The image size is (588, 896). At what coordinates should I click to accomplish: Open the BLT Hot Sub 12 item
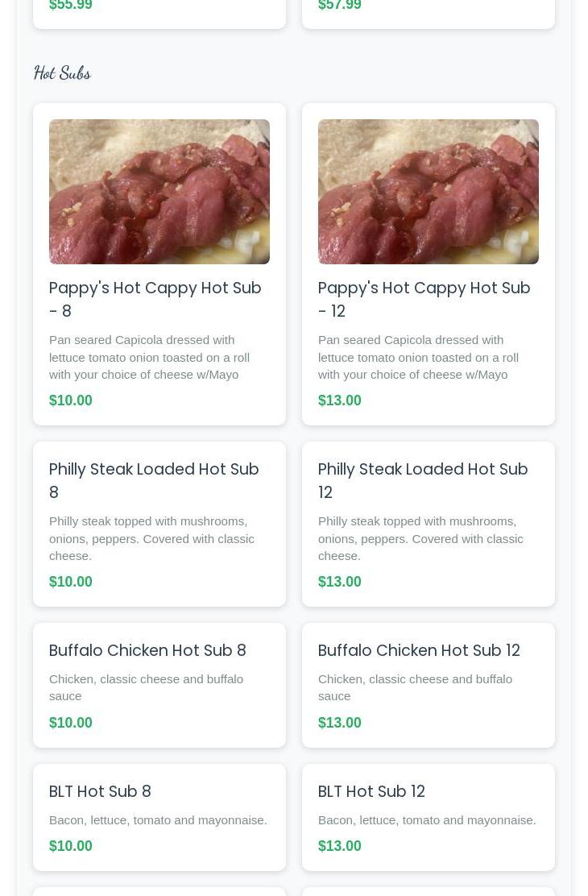[x=371, y=791]
